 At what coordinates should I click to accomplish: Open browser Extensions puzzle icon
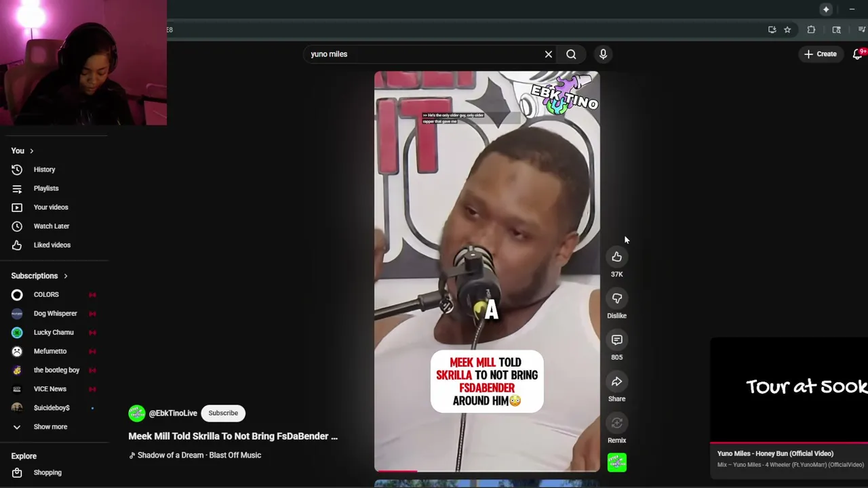click(x=811, y=30)
